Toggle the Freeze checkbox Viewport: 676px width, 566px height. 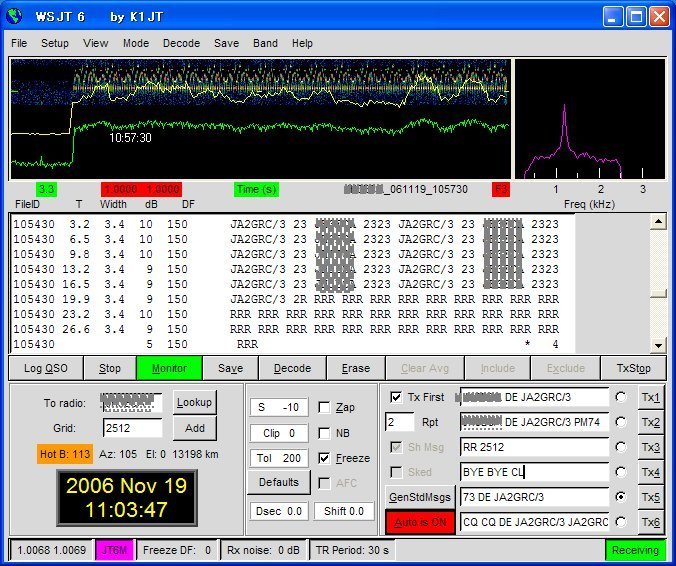coord(324,458)
